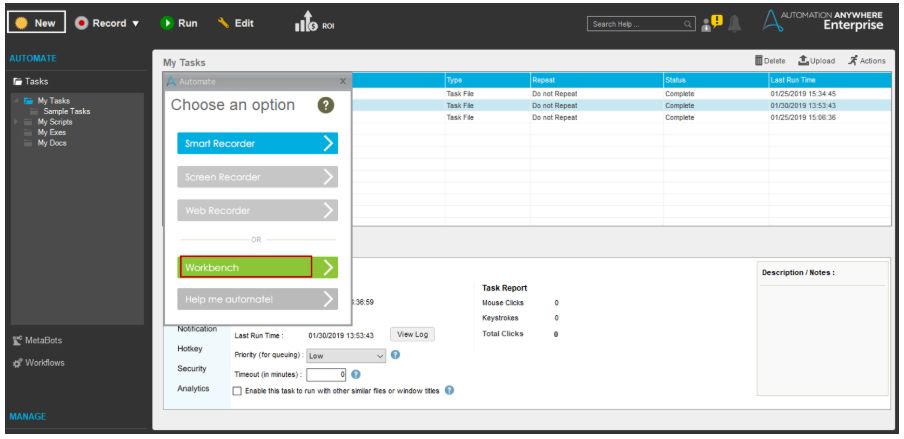
Task: Open the Priority for queuing dropdown
Action: pyautogui.click(x=346, y=356)
